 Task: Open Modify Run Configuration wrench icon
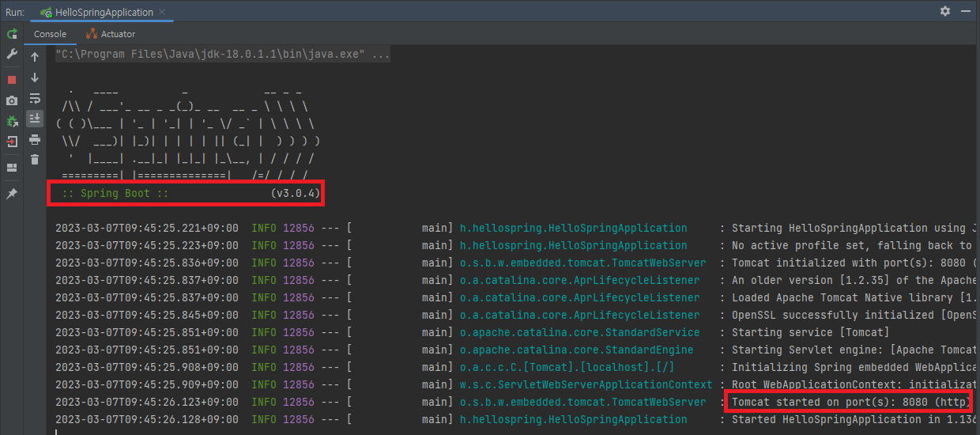coord(12,54)
